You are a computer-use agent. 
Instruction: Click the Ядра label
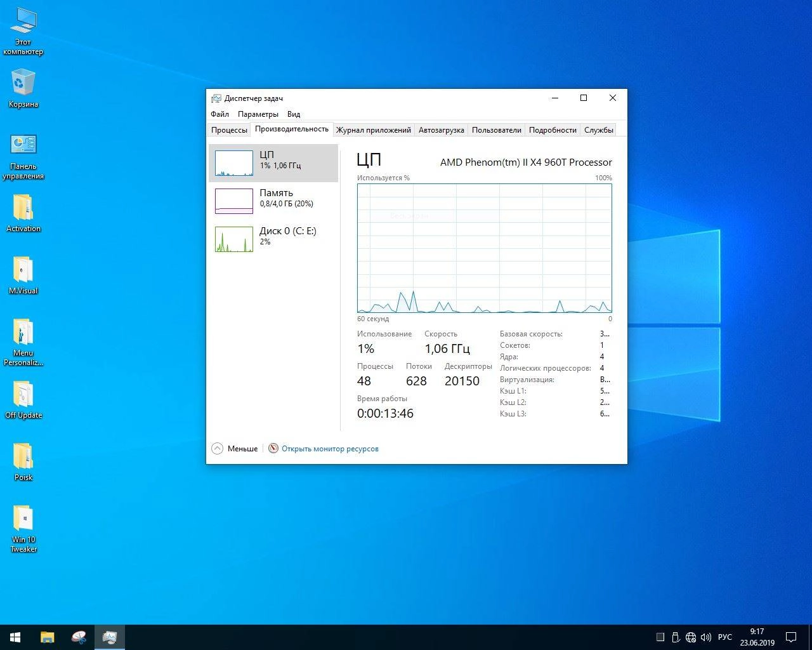pyautogui.click(x=509, y=357)
